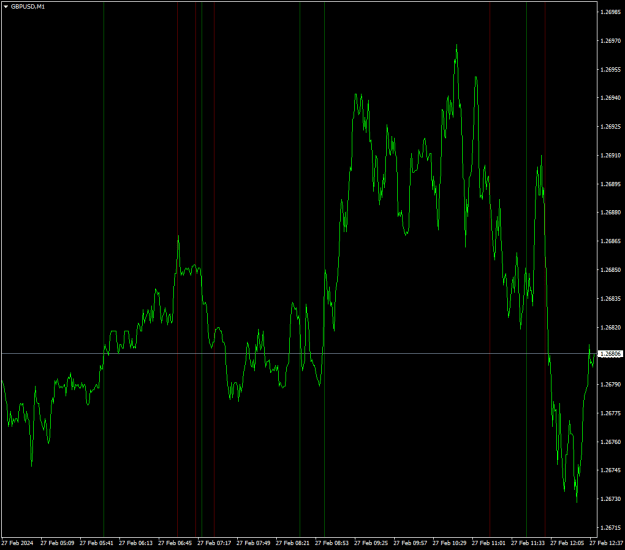Select the price level 1.26910
Image resolution: width=625 pixels, height=550 pixels.
(610, 155)
